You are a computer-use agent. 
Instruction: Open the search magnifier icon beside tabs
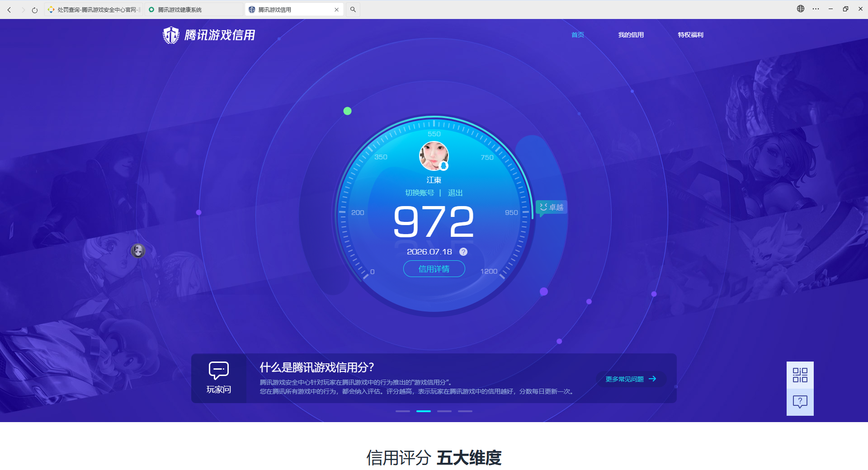[353, 9]
